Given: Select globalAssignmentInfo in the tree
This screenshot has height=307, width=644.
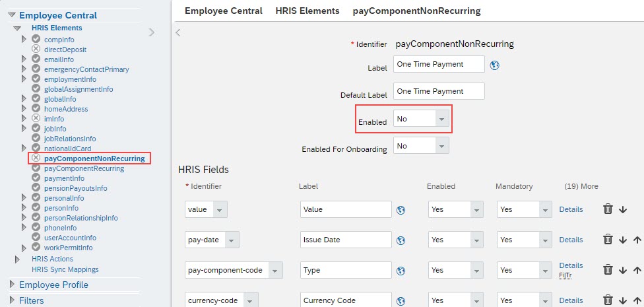Looking at the screenshot, I should [79, 89].
